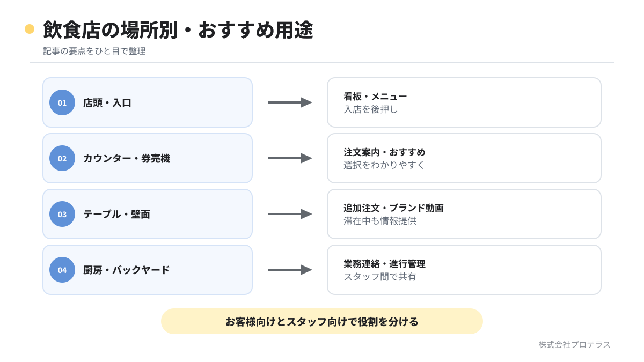Screen dimensions: 644x362
Task: Select the カウンター・券売機 card
Action: pyautogui.click(x=148, y=158)
